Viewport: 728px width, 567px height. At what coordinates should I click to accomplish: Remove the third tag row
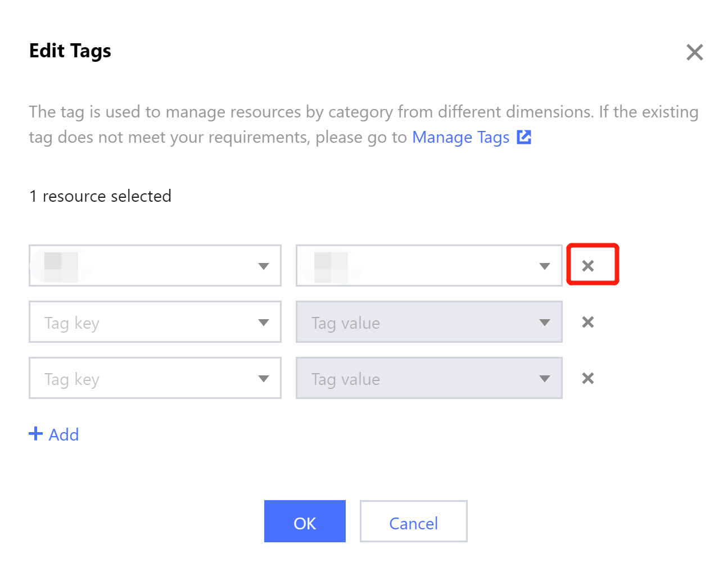(x=587, y=378)
